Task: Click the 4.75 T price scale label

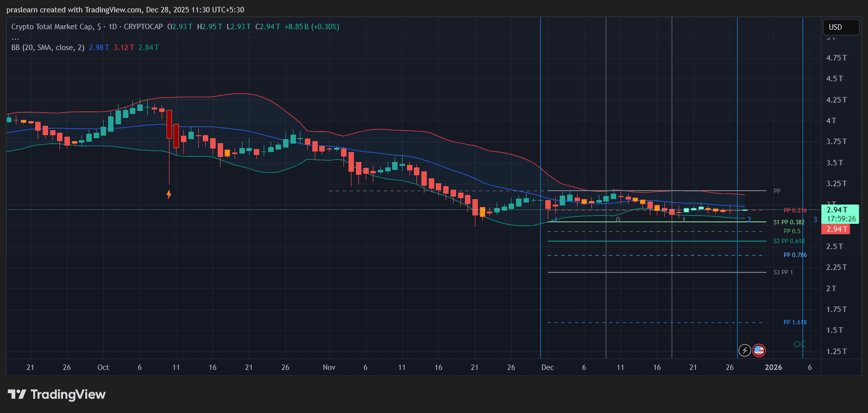Action: (x=836, y=58)
